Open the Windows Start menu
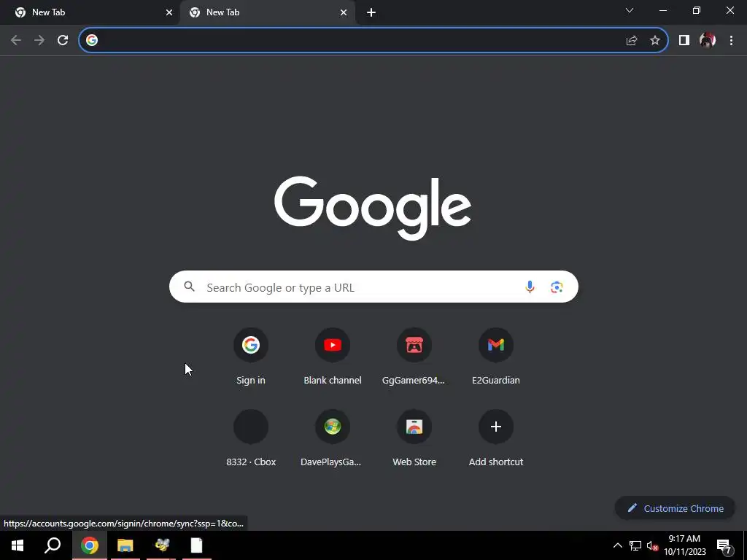This screenshot has height=560, width=747. (x=18, y=545)
